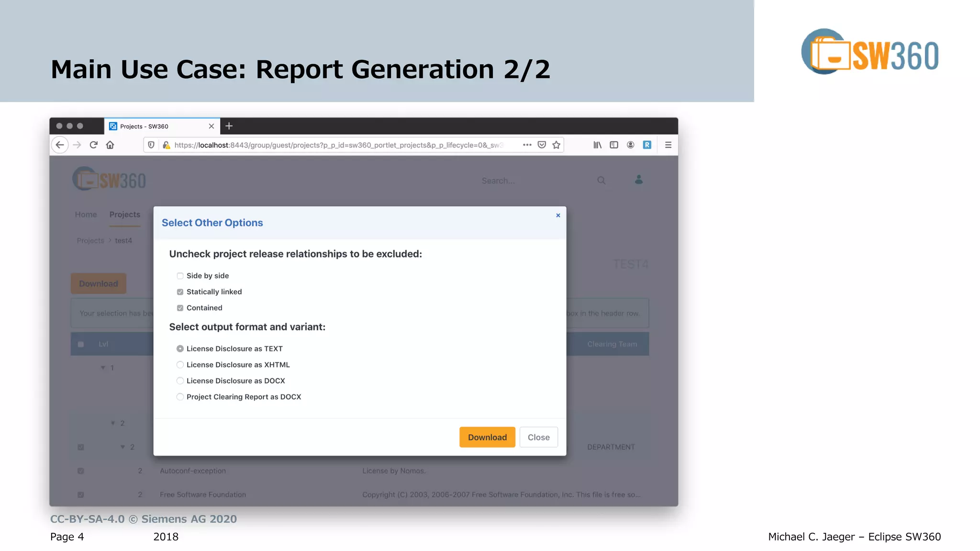Click the blue R extension icon

coord(647,145)
